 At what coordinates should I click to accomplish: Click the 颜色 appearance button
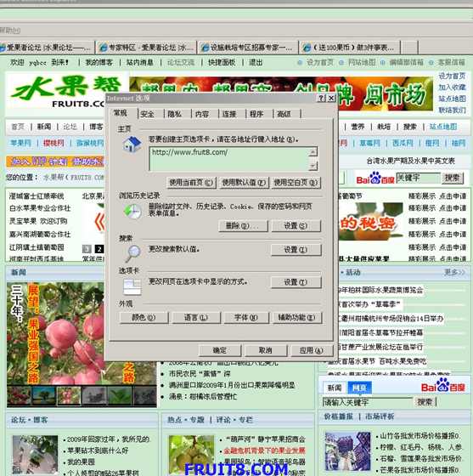tap(144, 318)
